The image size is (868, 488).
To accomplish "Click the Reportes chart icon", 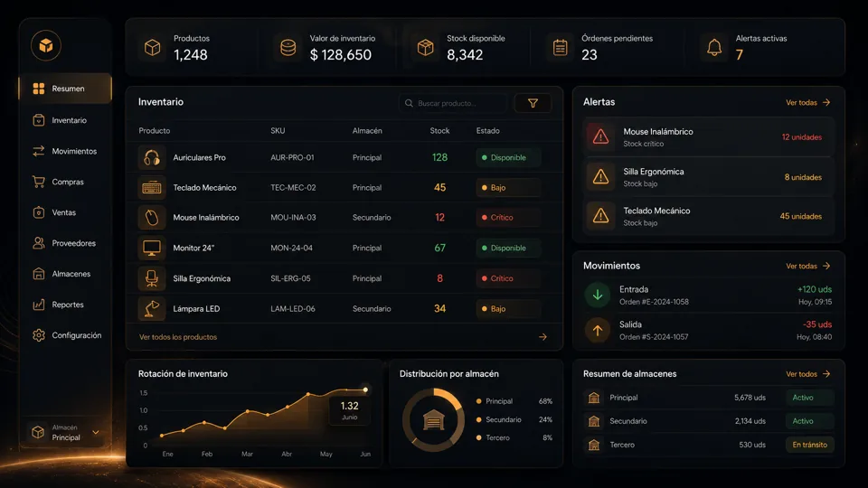I will coord(39,305).
